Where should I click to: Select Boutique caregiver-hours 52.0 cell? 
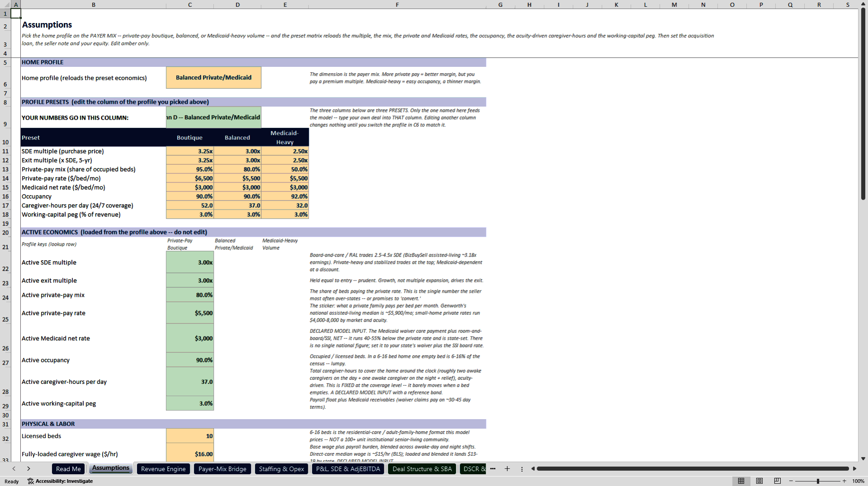point(190,206)
